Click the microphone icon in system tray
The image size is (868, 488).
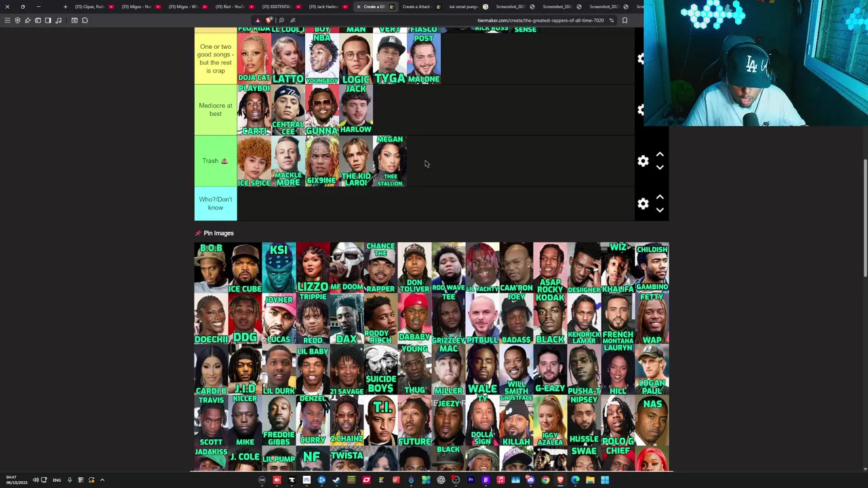[69, 481]
